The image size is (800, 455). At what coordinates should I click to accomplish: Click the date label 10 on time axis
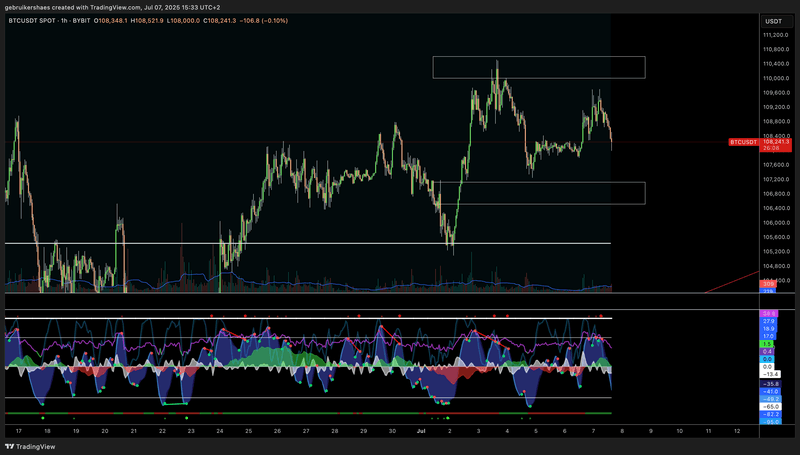(680, 431)
